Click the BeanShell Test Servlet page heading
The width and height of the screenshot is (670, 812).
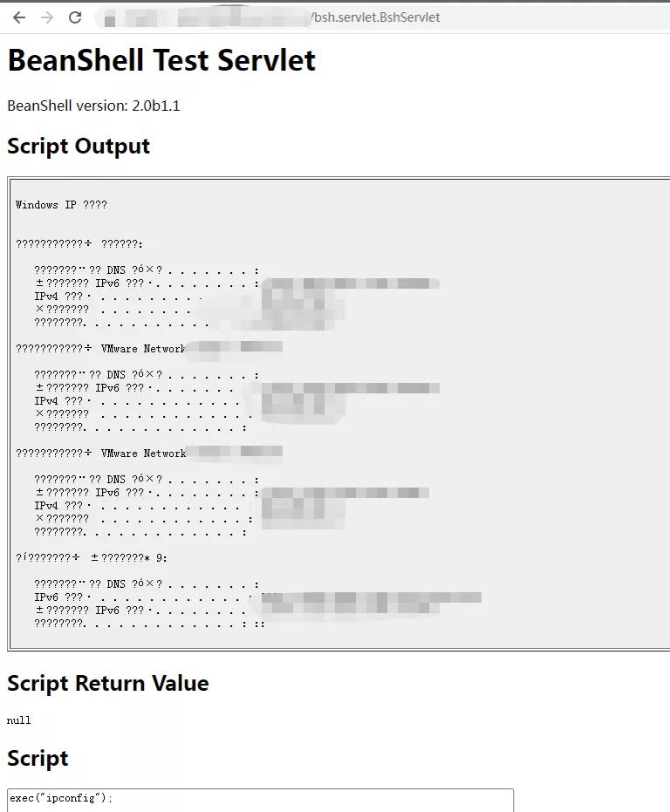click(161, 60)
